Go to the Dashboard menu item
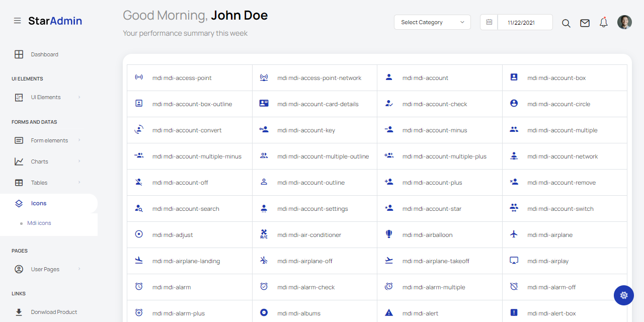The height and width of the screenshot is (322, 644). [x=44, y=54]
